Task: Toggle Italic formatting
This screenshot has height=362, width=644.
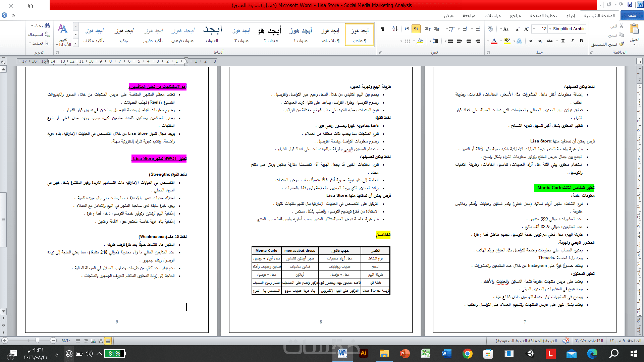Action: tap(572, 41)
